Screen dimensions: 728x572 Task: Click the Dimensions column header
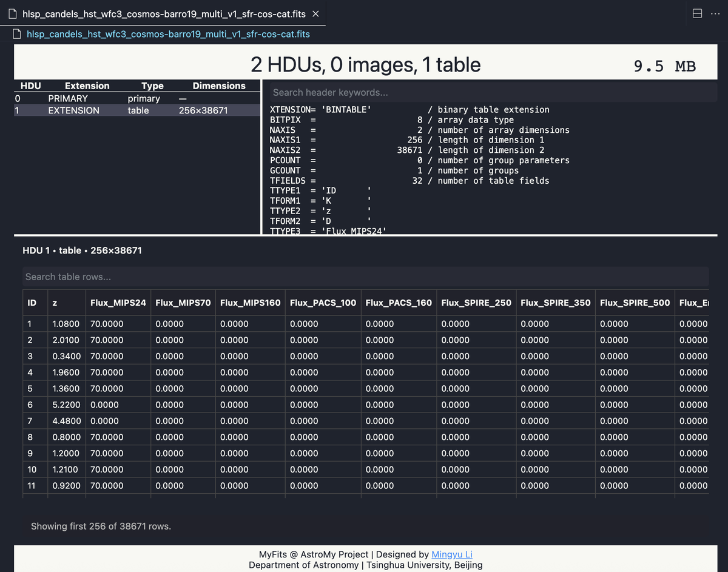[x=219, y=86]
